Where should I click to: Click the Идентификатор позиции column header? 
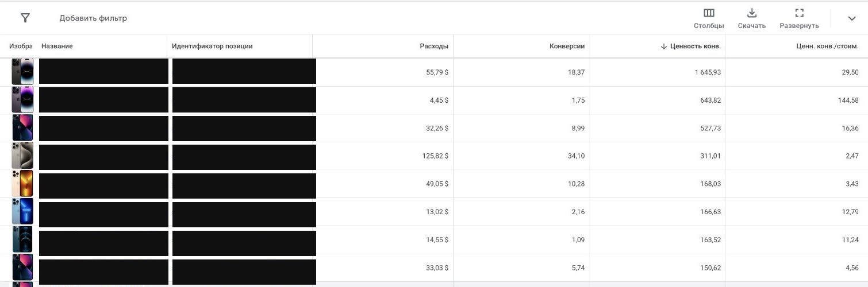coord(212,46)
